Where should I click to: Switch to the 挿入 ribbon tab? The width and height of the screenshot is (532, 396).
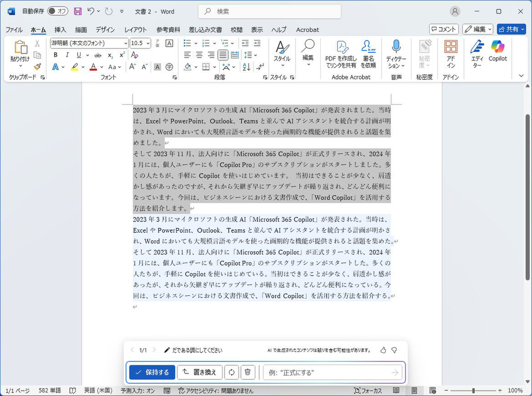coord(60,30)
